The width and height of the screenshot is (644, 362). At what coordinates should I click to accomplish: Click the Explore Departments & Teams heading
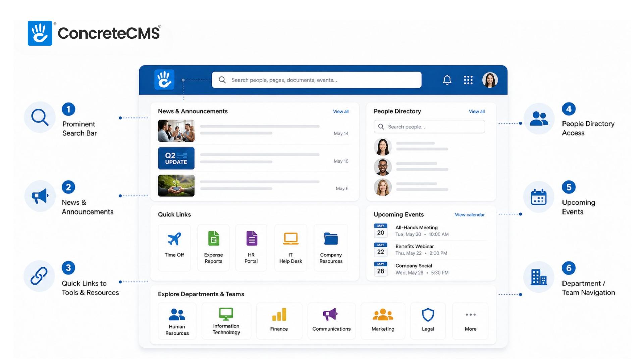pos(201,294)
